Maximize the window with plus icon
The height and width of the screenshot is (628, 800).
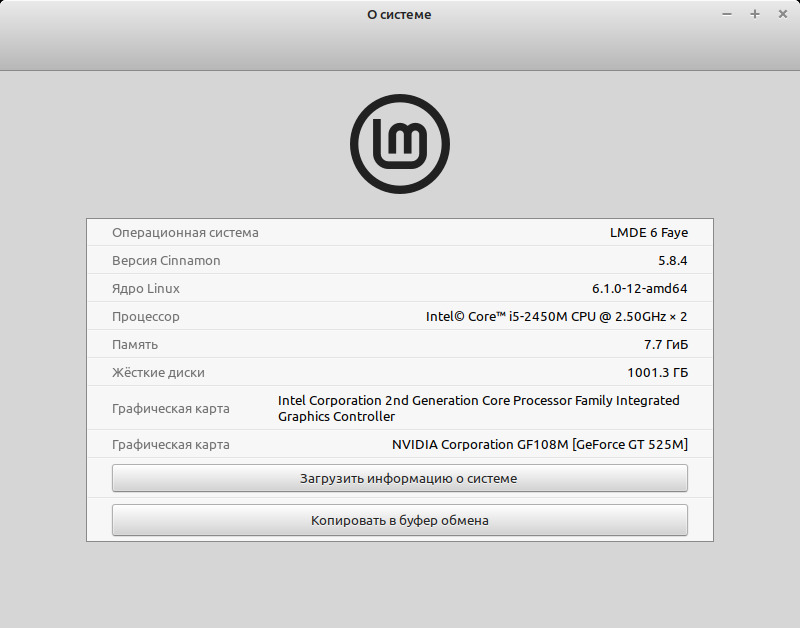click(755, 14)
